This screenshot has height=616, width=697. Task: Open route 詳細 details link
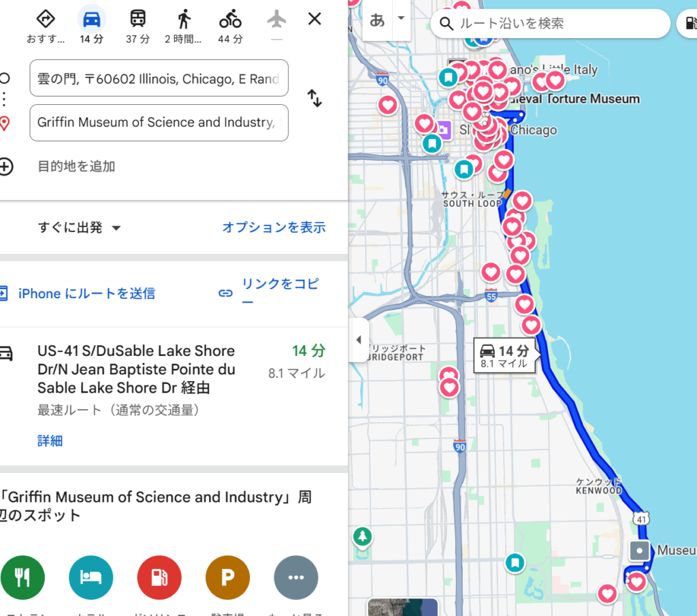[x=50, y=440]
